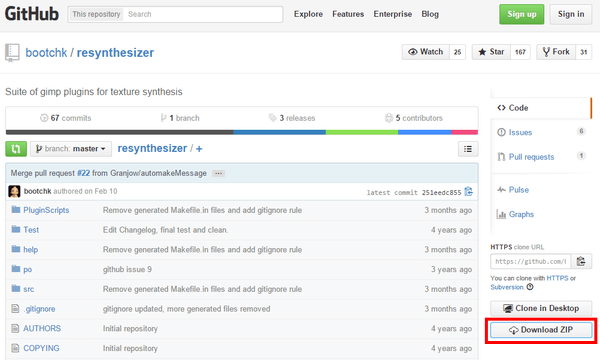Click the watchers count 25
The image size is (600, 360).
pos(458,52)
